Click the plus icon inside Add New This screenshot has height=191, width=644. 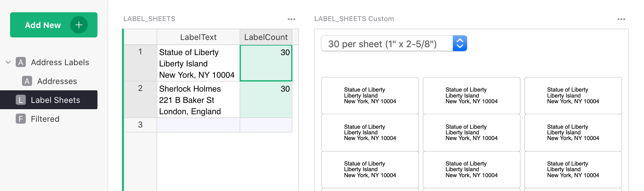point(79,25)
